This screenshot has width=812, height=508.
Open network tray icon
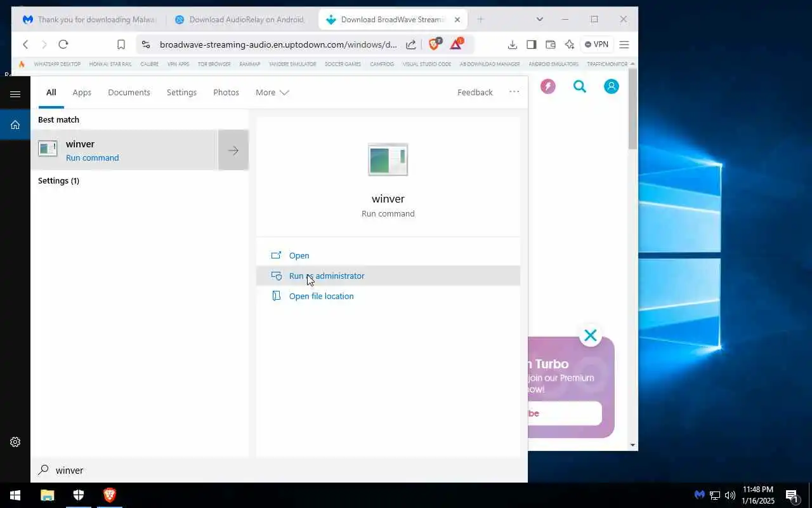[x=715, y=495]
